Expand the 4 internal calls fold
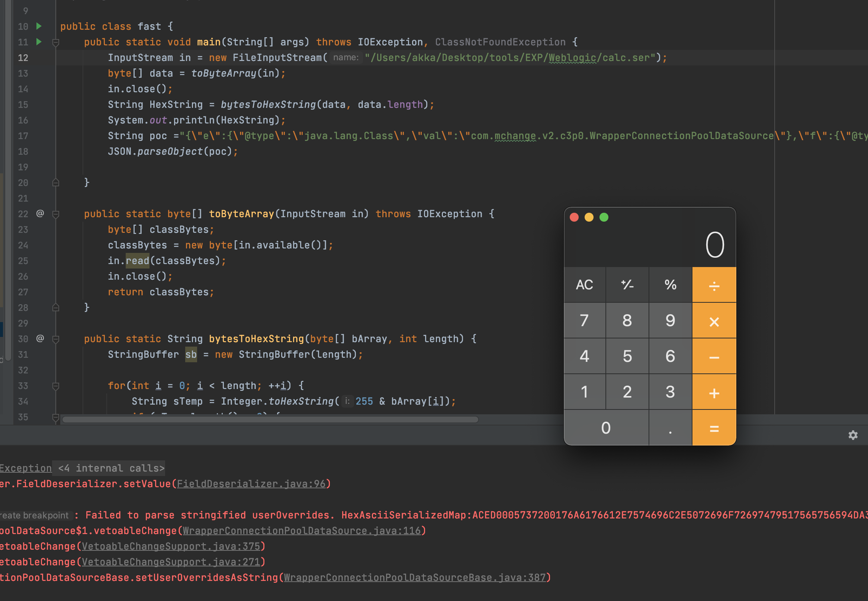 pyautogui.click(x=112, y=468)
